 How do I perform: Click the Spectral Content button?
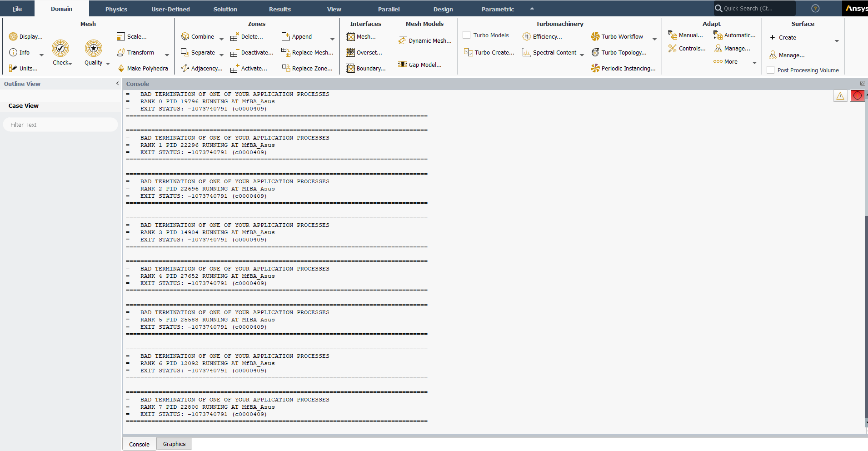click(x=549, y=52)
